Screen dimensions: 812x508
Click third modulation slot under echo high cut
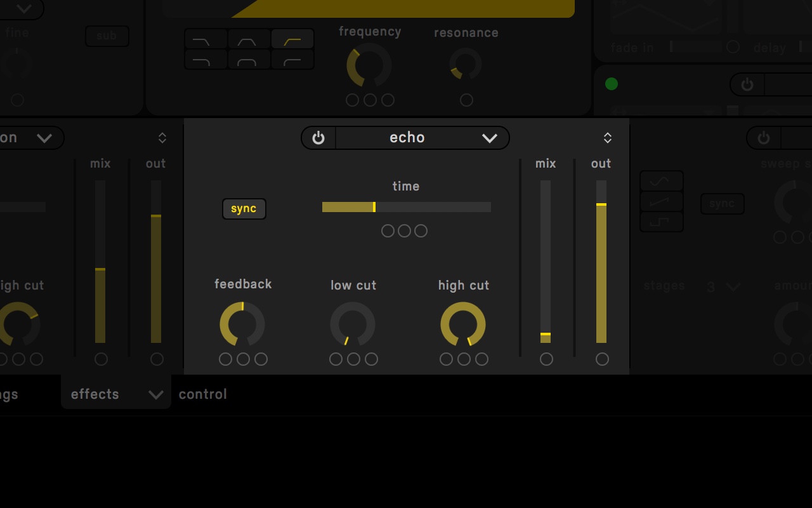tap(481, 359)
